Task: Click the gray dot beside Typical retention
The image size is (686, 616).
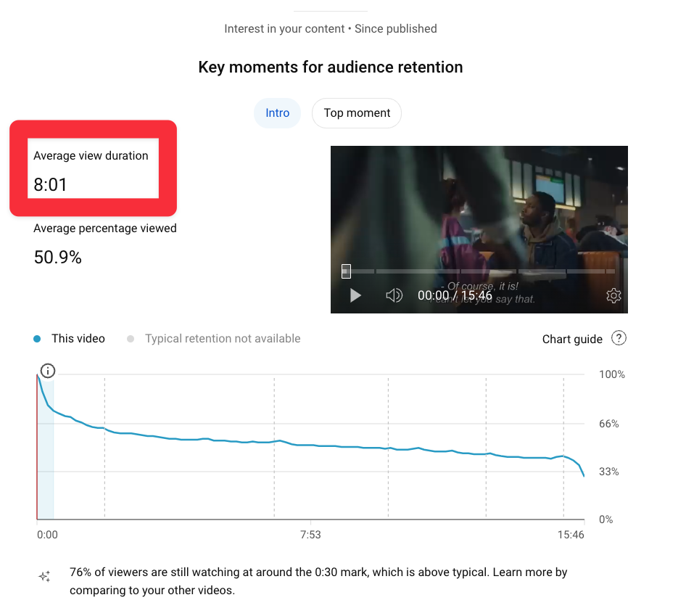Action: [x=131, y=339]
